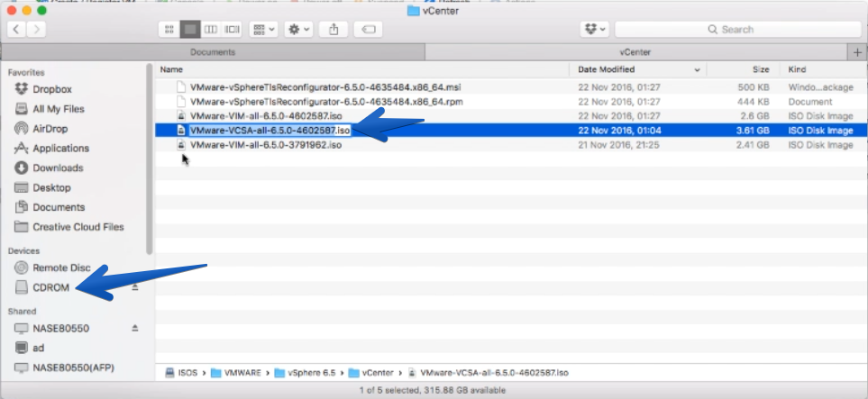Open the Action gear menu
The width and height of the screenshot is (868, 399).
pos(299,30)
